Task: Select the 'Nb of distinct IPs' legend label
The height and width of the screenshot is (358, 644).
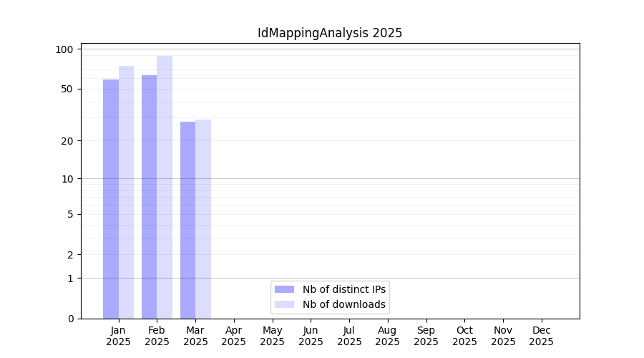Action: tap(344, 289)
